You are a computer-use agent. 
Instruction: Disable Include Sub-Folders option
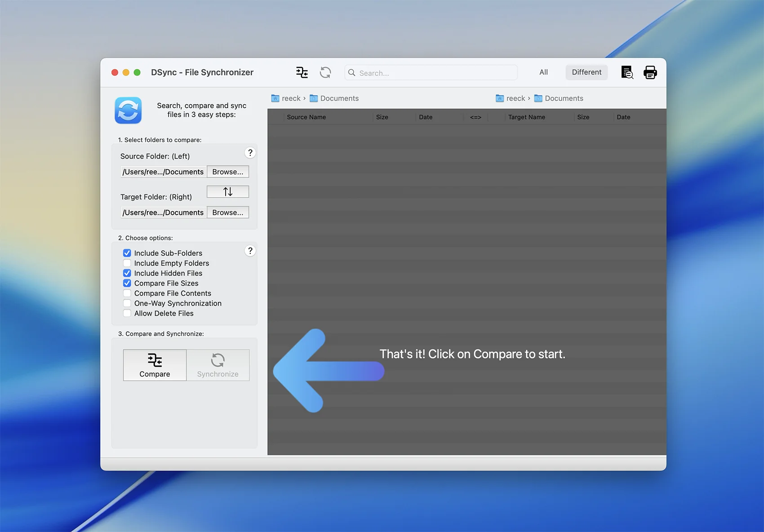(x=127, y=253)
